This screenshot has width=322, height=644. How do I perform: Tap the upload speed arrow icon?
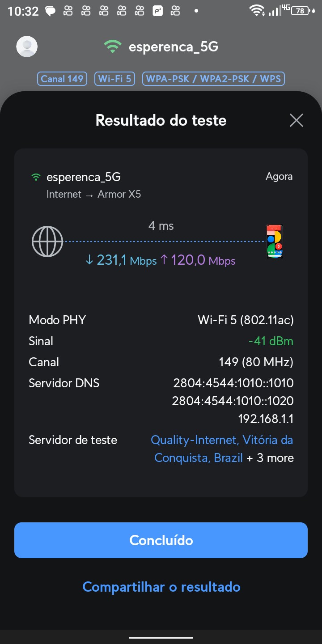click(164, 260)
